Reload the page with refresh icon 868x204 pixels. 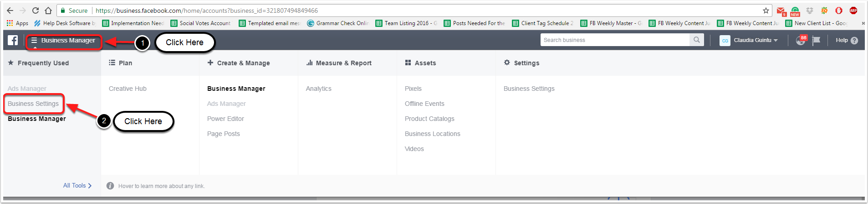pos(36,10)
